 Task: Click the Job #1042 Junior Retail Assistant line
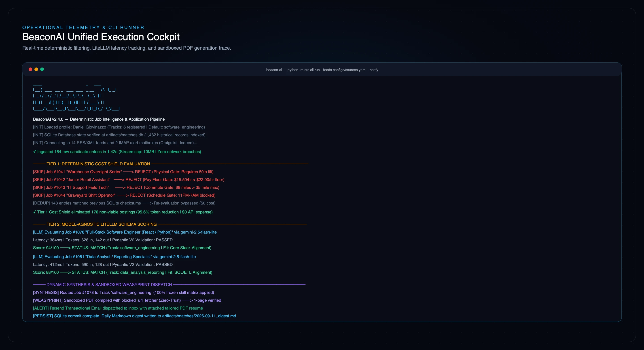pos(129,180)
